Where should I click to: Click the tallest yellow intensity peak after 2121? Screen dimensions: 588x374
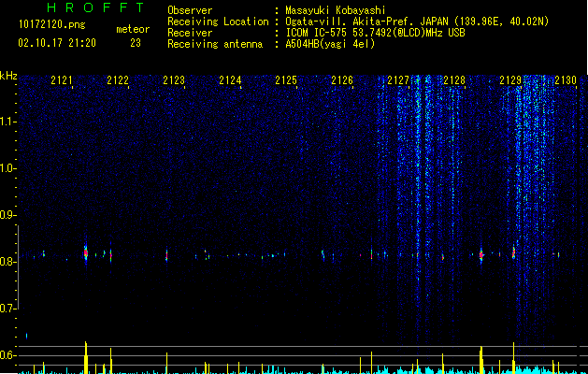point(86,357)
